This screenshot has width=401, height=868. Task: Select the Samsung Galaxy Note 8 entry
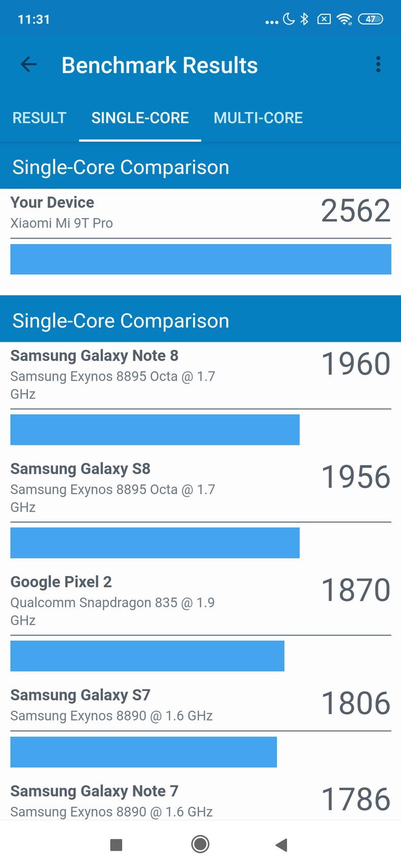click(94, 355)
